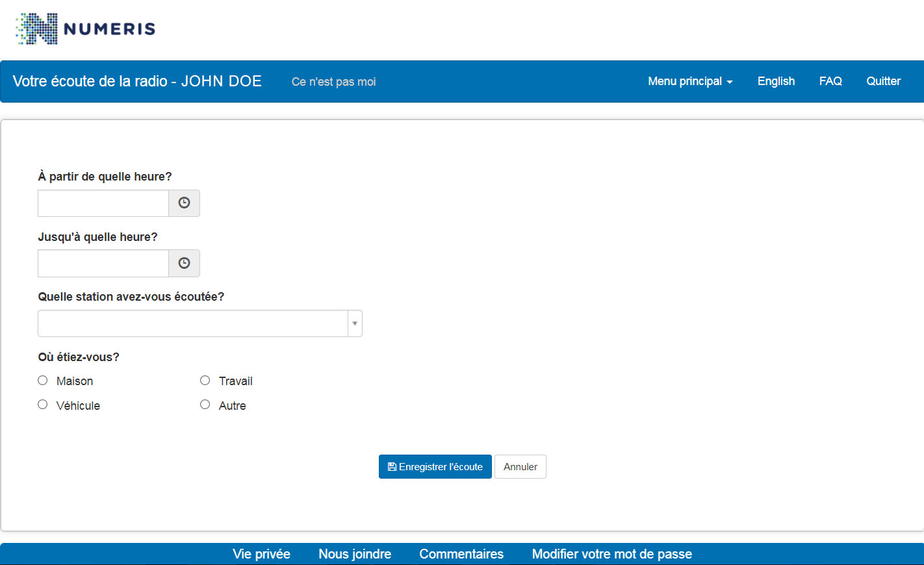Click the Annuler button
Image resolution: width=924 pixels, height=565 pixels.
click(520, 467)
